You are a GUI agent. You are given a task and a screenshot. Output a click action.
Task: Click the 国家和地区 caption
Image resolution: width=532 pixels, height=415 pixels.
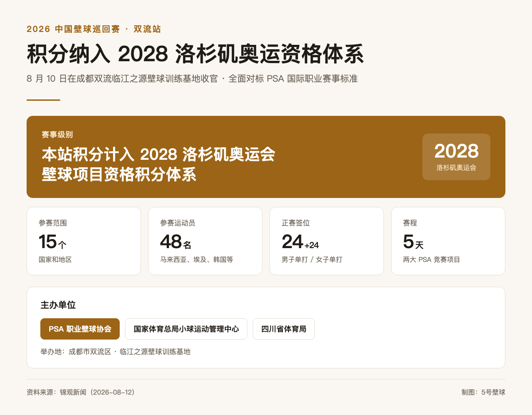click(55, 260)
